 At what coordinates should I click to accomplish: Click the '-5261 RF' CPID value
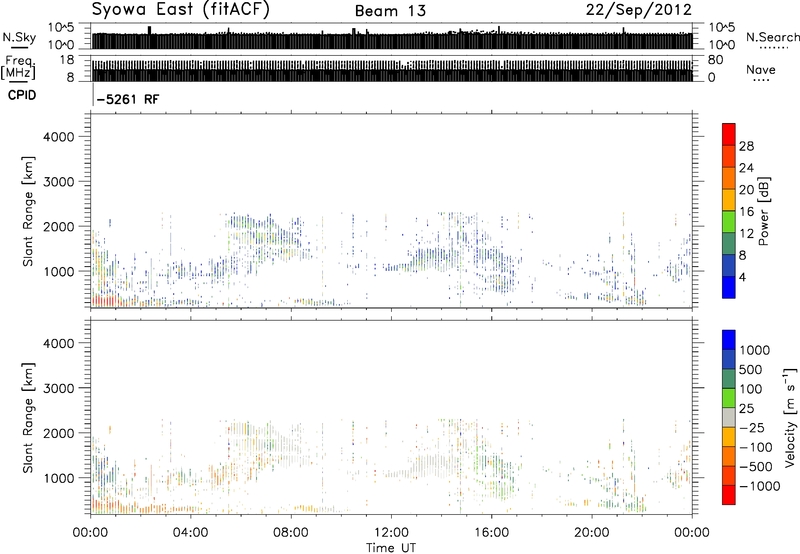128,99
